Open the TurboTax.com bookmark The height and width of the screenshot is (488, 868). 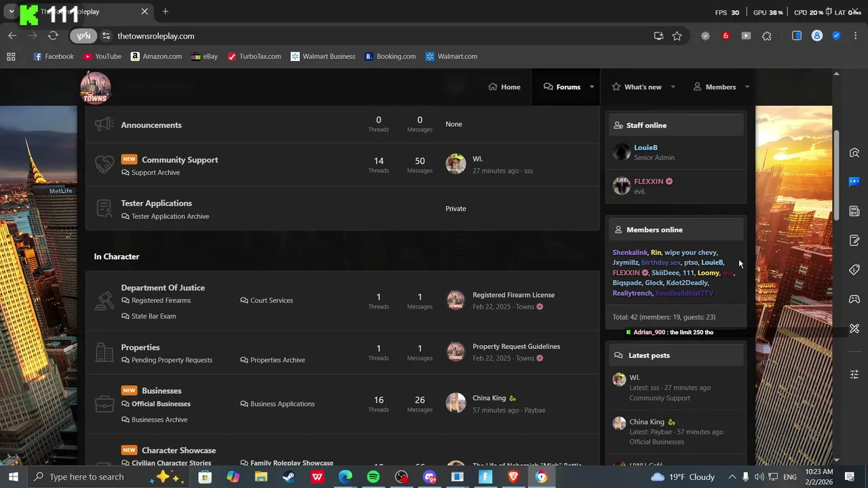coord(254,56)
